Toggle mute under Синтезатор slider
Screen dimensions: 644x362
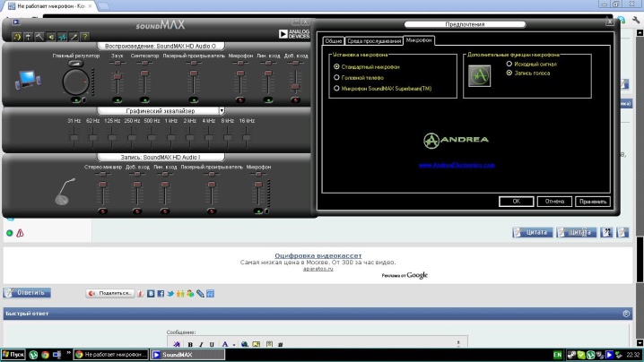coord(144,99)
